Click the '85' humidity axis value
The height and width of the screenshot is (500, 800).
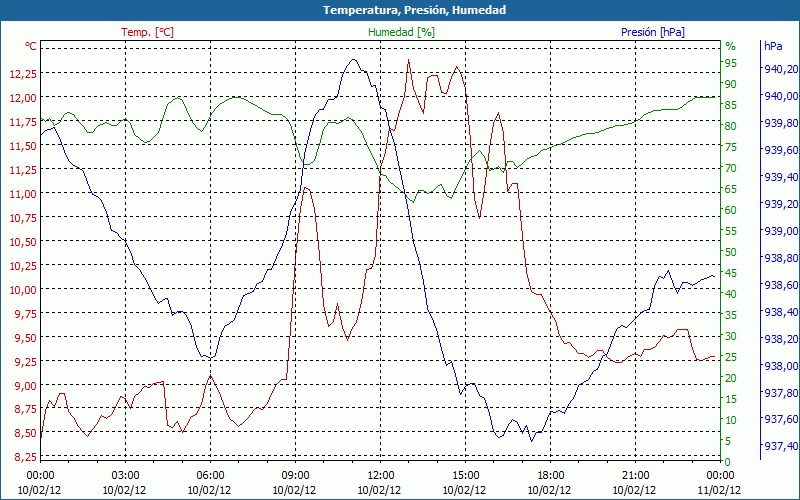click(731, 105)
